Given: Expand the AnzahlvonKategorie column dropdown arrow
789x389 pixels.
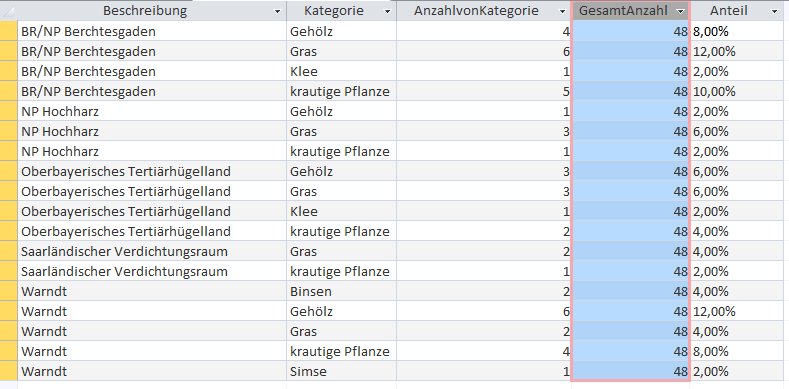Looking at the screenshot, I should (562, 11).
